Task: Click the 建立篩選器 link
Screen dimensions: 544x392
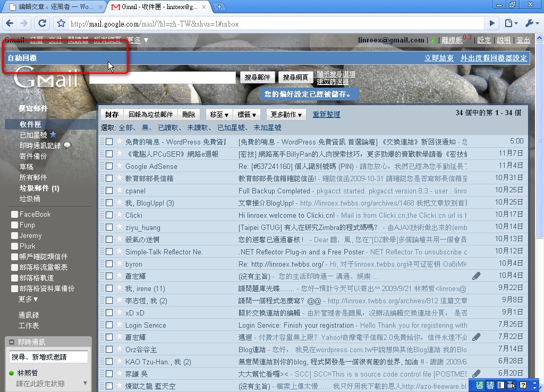Action: (x=333, y=81)
